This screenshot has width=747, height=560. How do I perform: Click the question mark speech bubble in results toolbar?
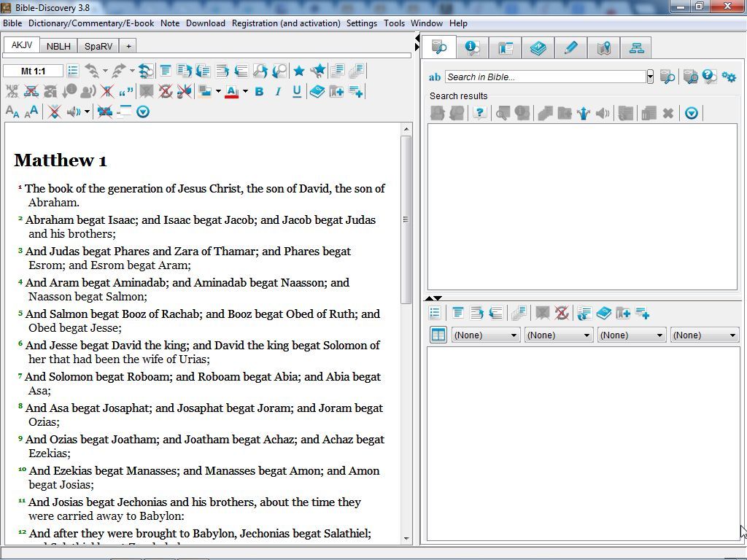(479, 113)
